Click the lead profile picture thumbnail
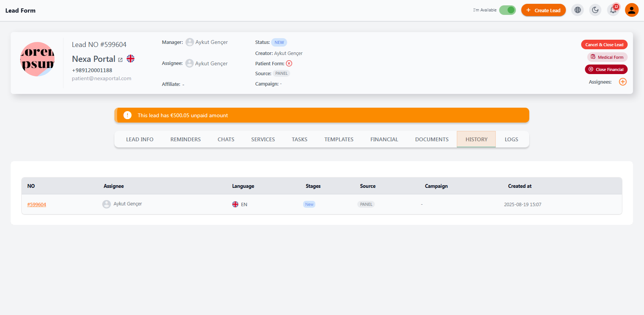The image size is (644, 315). [x=37, y=59]
